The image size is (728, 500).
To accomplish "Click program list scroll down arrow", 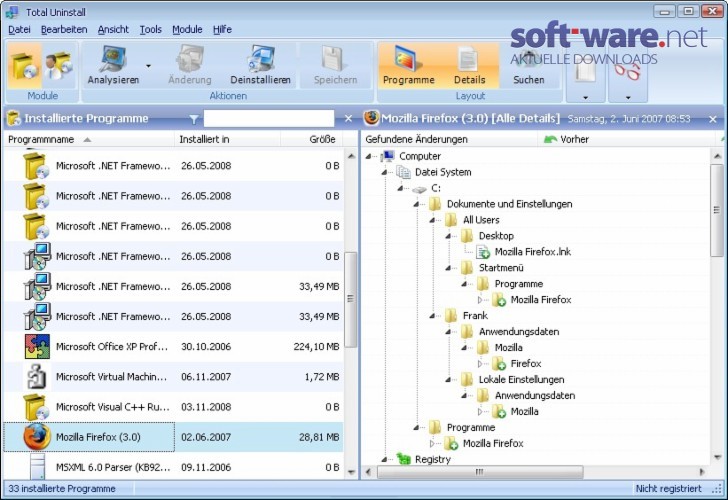I will [351, 472].
